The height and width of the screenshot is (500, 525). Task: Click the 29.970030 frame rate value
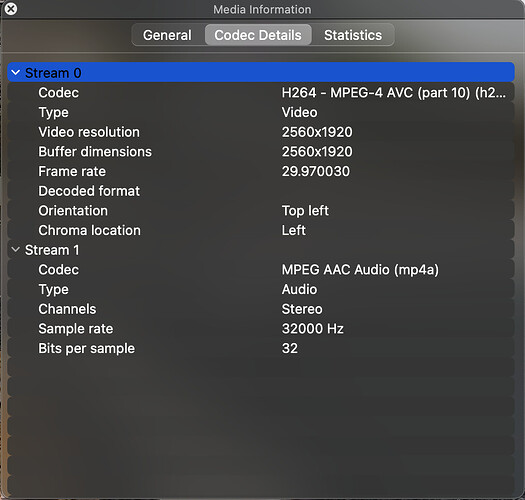(316, 171)
